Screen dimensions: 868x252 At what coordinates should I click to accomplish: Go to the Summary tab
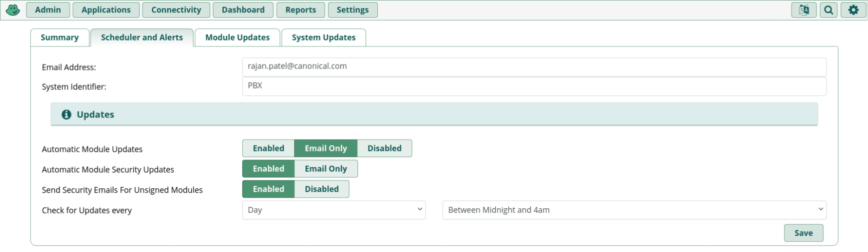click(x=59, y=38)
